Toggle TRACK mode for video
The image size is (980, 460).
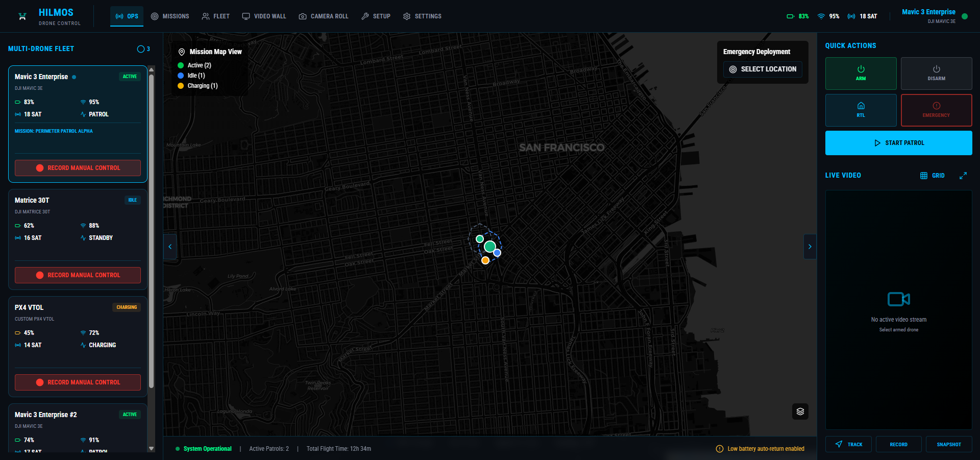pyautogui.click(x=848, y=444)
